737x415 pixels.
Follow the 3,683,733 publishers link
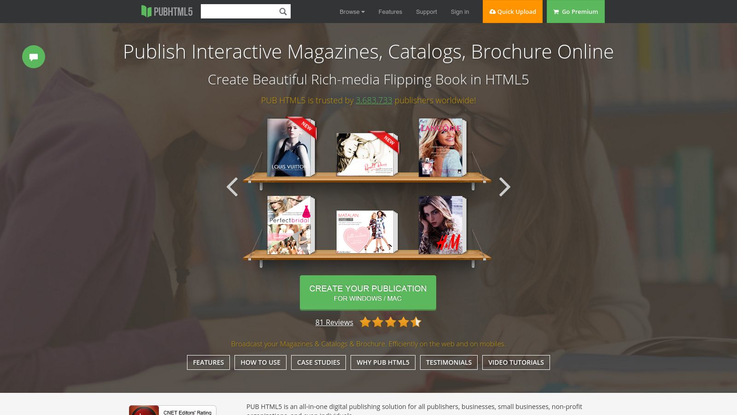tap(374, 100)
